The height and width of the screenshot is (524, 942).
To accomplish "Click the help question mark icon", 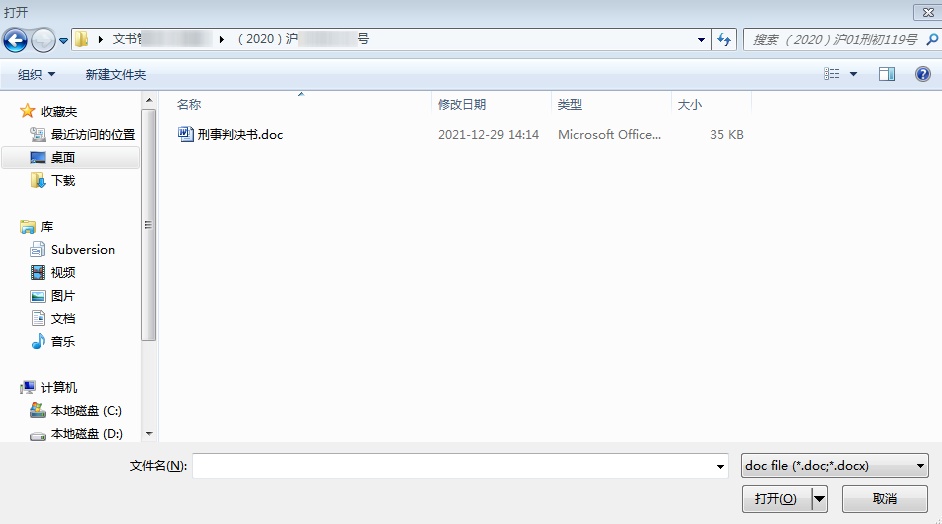I will (923, 74).
